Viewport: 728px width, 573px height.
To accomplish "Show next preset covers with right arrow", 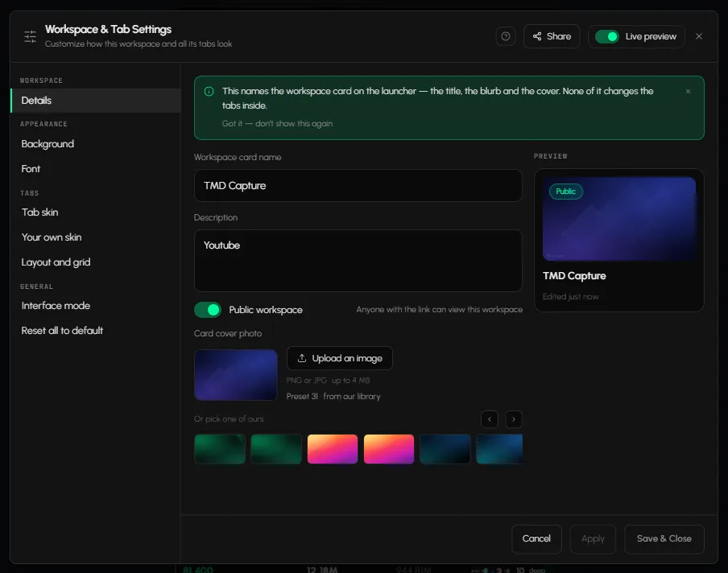I will tap(514, 419).
